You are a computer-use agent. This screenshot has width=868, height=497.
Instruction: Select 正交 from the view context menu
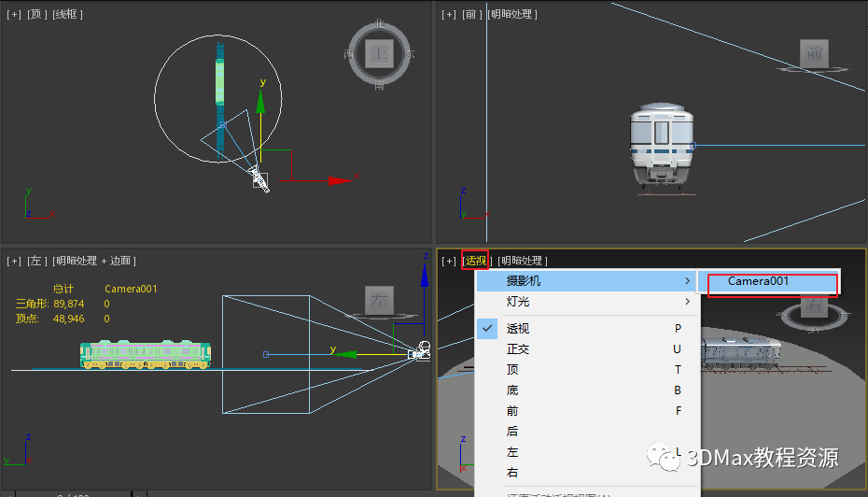click(x=517, y=348)
